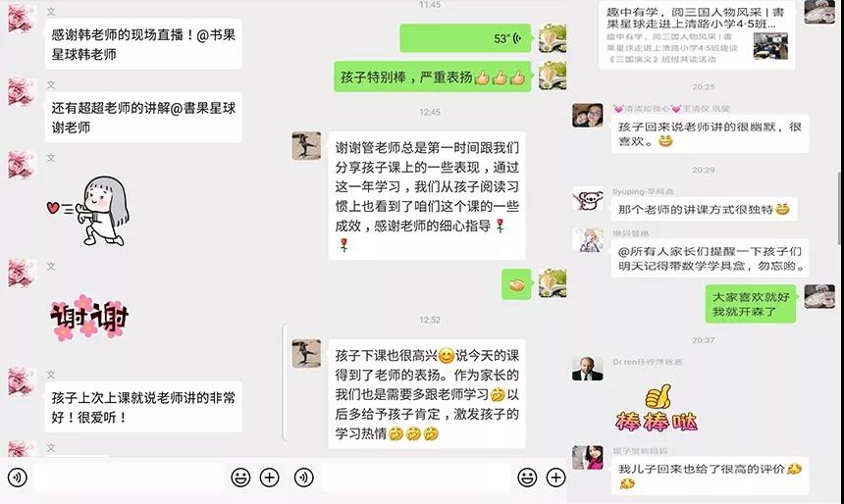This screenshot has height=504, width=844.
Task: Click the message input field in middle chat
Action: (415, 478)
